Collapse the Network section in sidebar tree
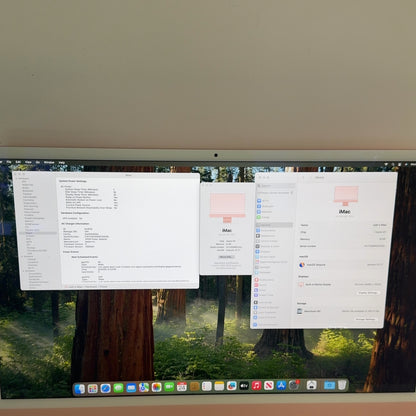 pyautogui.click(x=22, y=256)
